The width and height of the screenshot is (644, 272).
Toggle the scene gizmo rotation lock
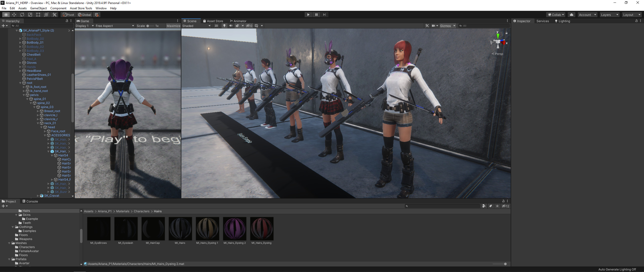point(506,33)
